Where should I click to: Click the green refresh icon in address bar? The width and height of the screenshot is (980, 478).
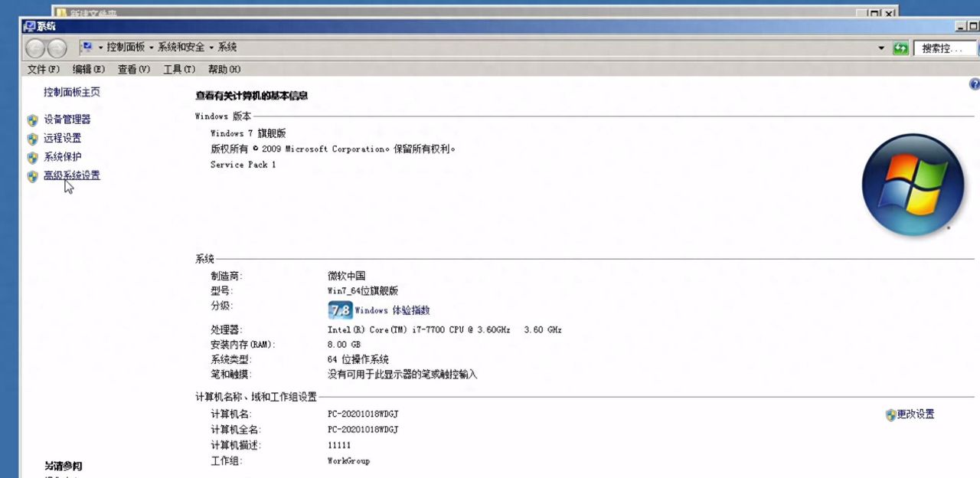900,47
